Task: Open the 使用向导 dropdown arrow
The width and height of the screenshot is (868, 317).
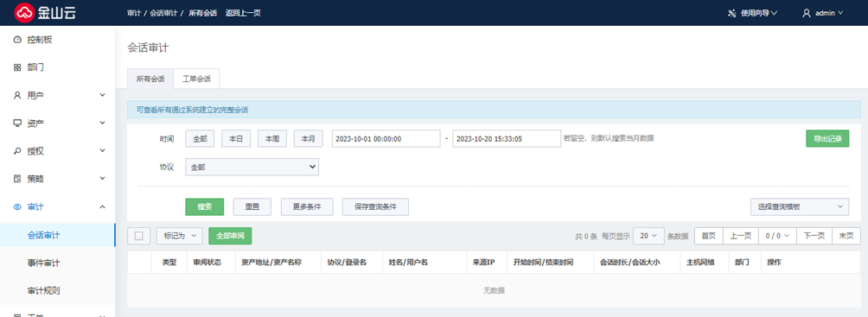Action: (x=774, y=13)
